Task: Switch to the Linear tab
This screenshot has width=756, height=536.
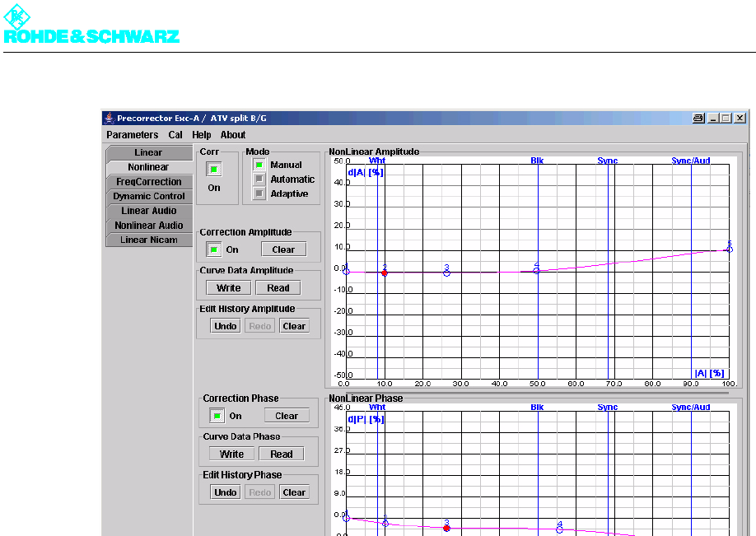Action: [x=148, y=152]
